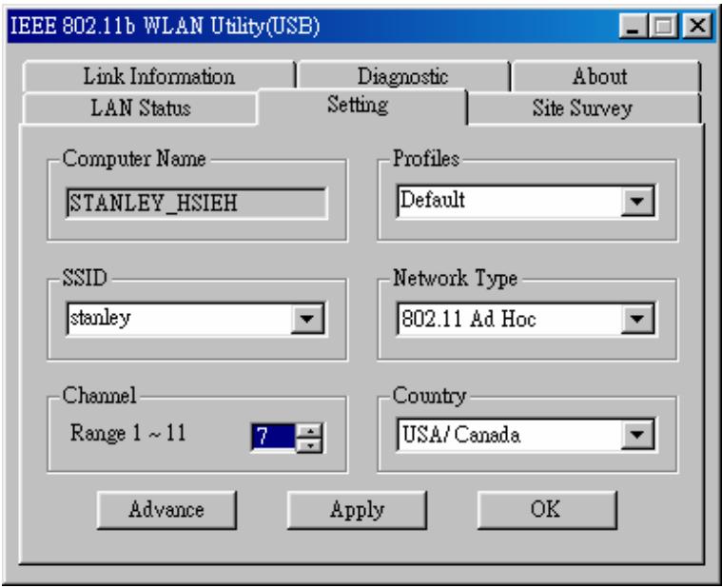Expand the SSID dropdown arrow
The image size is (722, 588).
pos(307,318)
